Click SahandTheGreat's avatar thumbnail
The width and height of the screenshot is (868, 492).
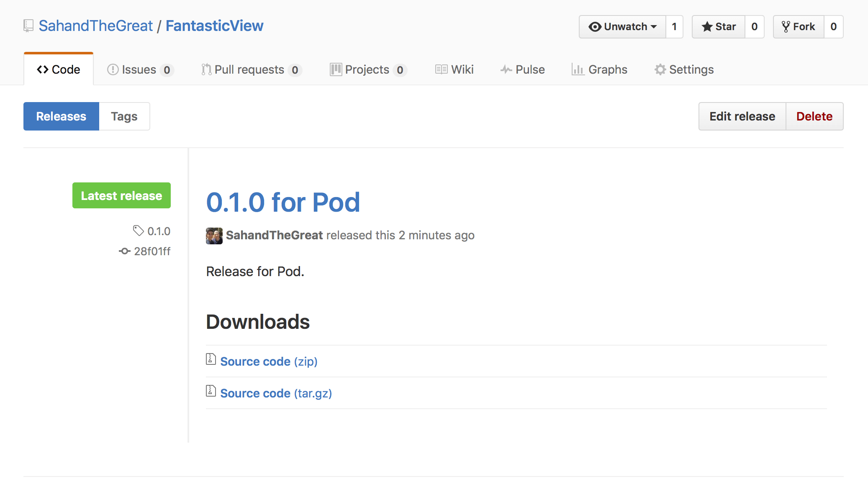(x=214, y=235)
